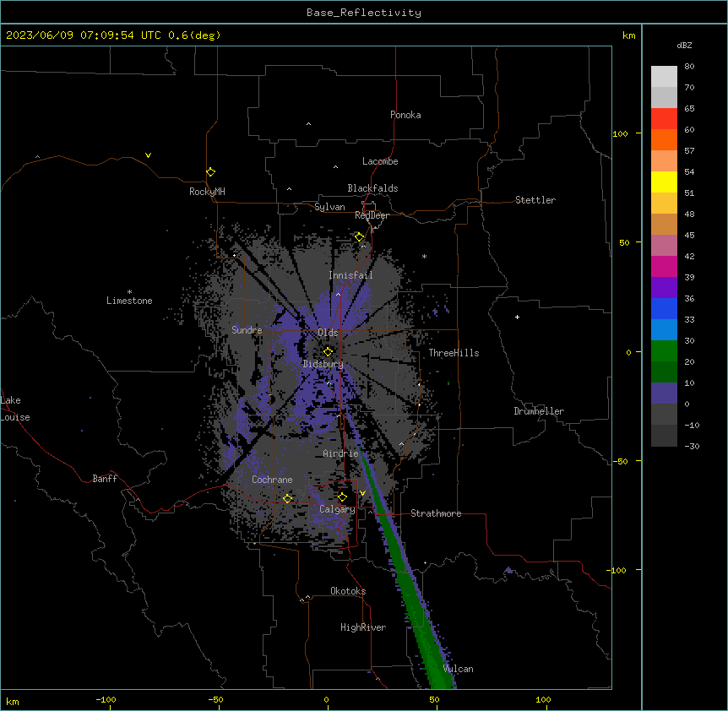The height and width of the screenshot is (711, 728).
Task: Select the Airdrie label
Action: (x=340, y=453)
